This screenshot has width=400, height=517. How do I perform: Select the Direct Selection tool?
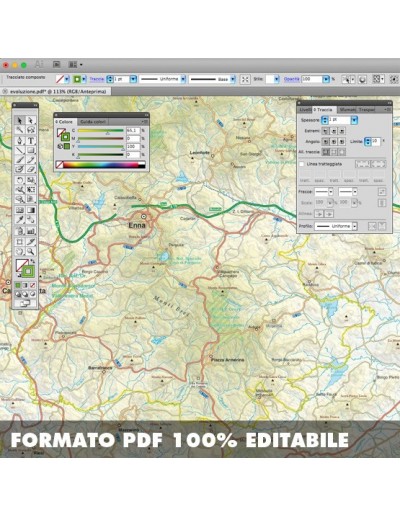(30, 120)
